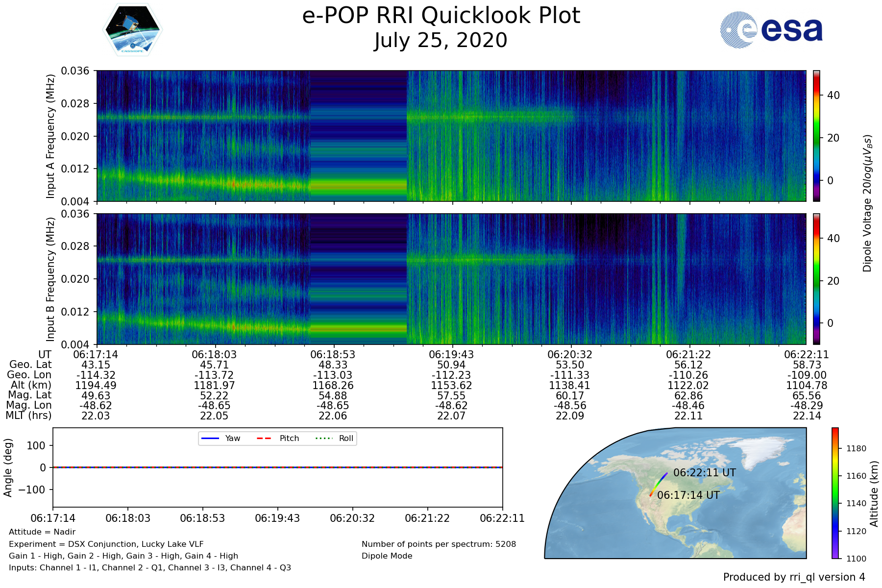Click the green dotted Roll legend marker
The width and height of the screenshot is (882, 588).
(323, 438)
